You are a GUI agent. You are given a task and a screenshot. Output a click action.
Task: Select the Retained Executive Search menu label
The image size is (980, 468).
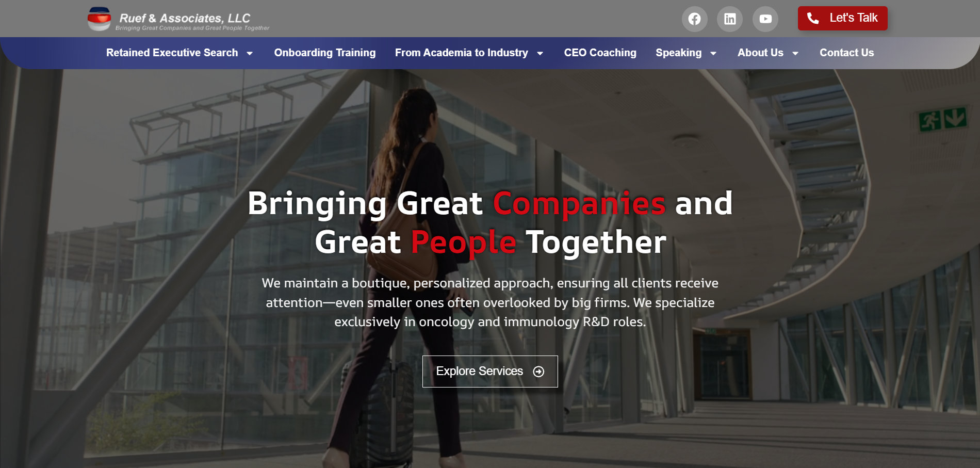coord(172,53)
